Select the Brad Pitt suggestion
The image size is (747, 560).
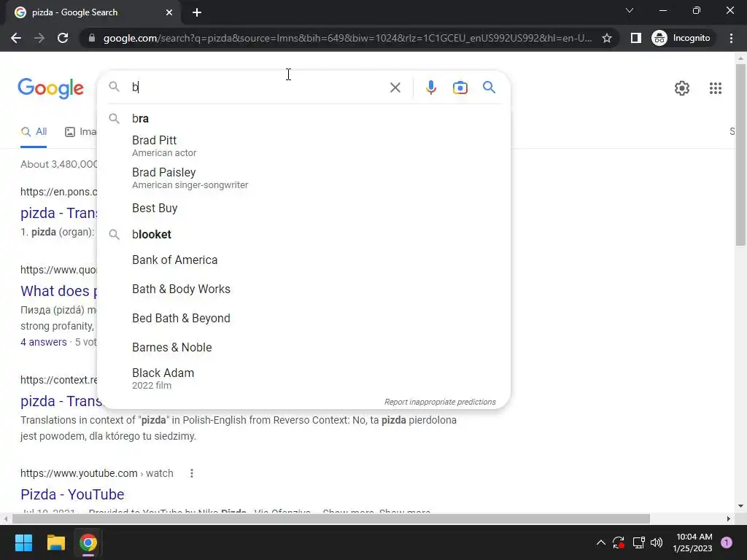point(303,146)
